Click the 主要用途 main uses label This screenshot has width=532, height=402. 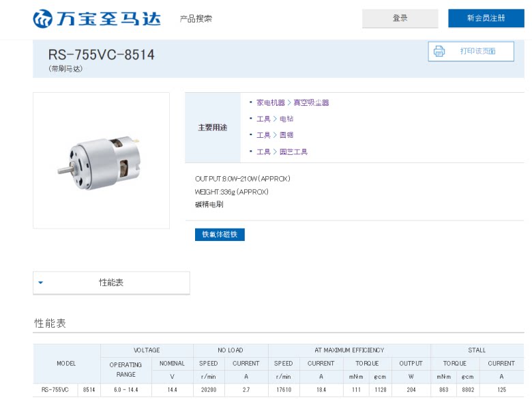coord(213,128)
